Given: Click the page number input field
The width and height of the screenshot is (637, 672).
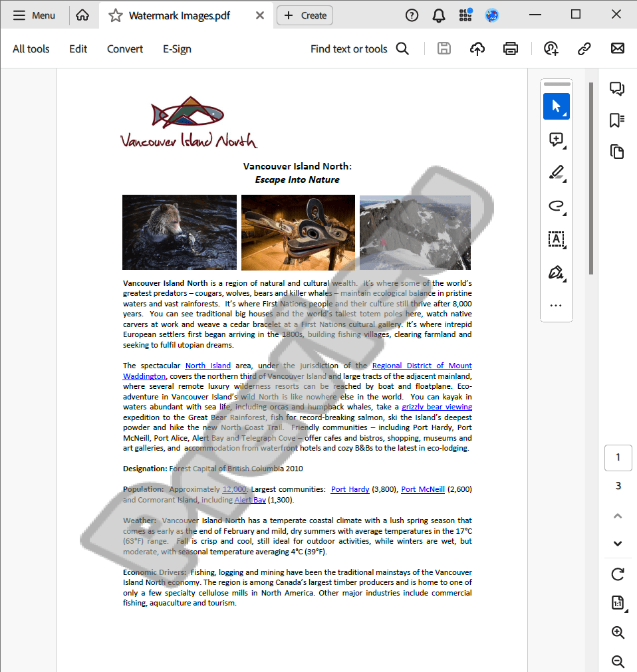Looking at the screenshot, I should pyautogui.click(x=618, y=457).
